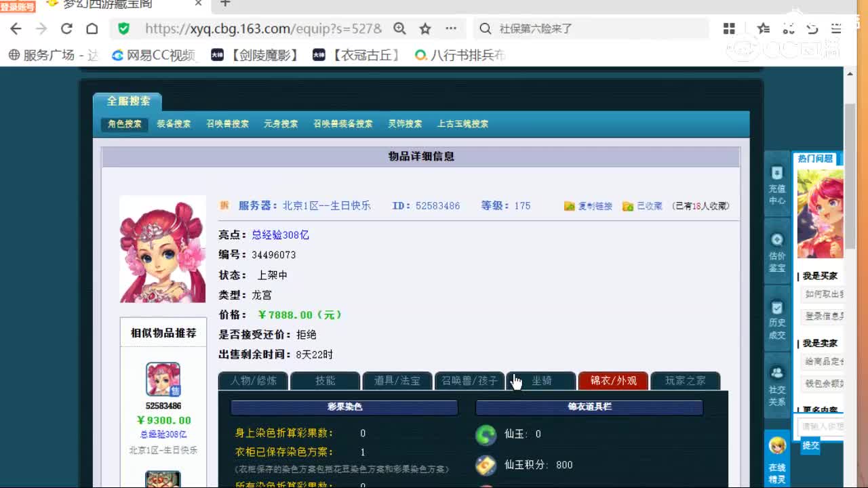Click the browser security shield icon
Viewport: 868px width, 488px height.
click(123, 28)
